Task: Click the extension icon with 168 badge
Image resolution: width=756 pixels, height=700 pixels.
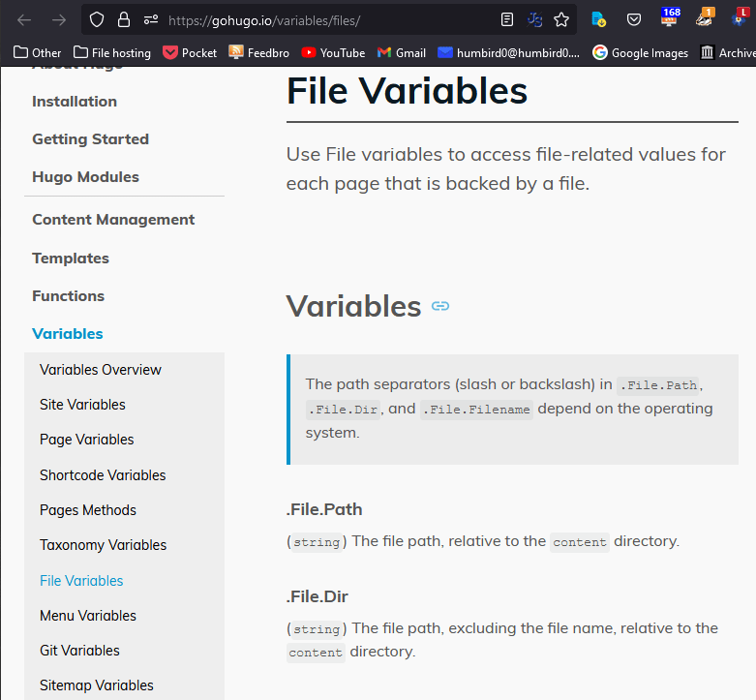Action: coord(669,18)
